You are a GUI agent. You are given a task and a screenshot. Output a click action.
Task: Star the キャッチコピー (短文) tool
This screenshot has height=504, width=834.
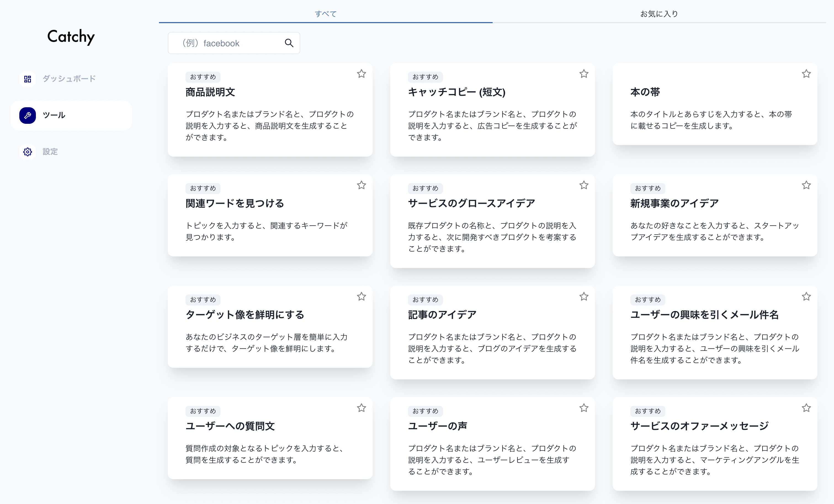(x=583, y=74)
